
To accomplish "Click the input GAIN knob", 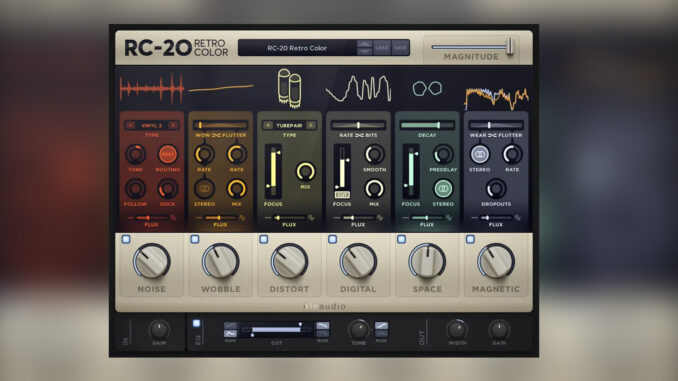I will click(x=159, y=330).
